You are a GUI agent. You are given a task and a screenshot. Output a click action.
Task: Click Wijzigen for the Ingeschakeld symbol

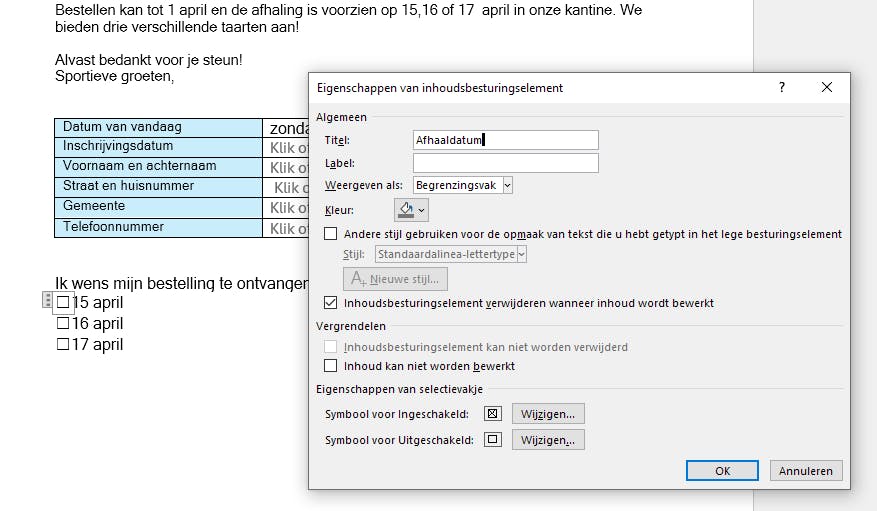[x=548, y=414]
